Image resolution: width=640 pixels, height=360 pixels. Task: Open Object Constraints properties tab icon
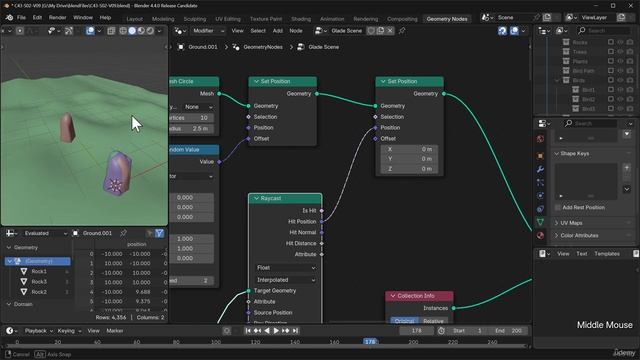540,209
